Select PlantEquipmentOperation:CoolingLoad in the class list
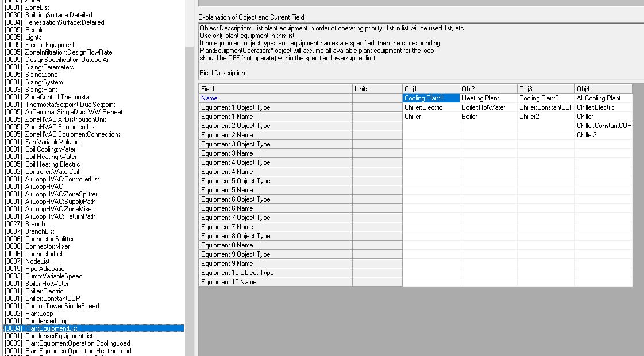 pos(78,343)
